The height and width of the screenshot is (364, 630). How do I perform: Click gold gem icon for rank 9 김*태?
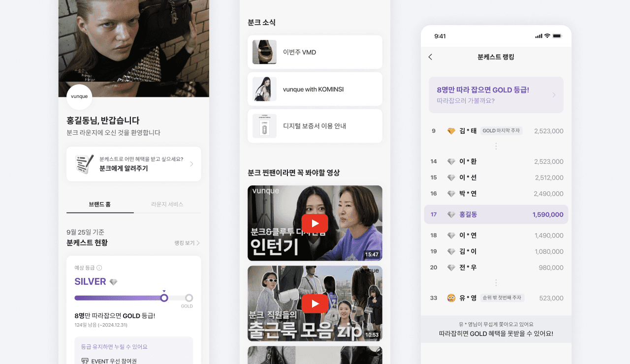[451, 131]
